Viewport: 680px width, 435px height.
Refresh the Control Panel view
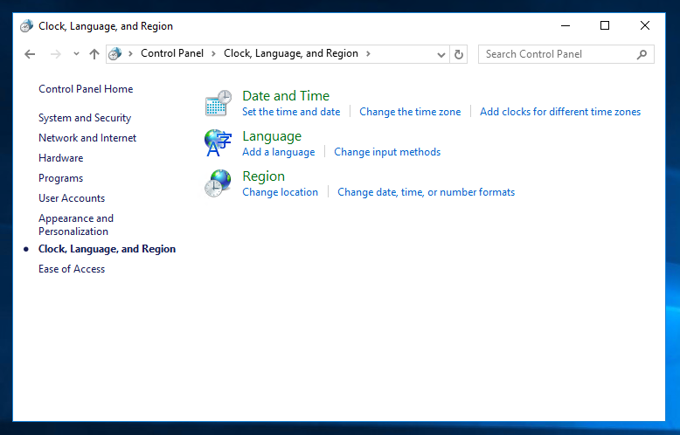[x=458, y=55]
